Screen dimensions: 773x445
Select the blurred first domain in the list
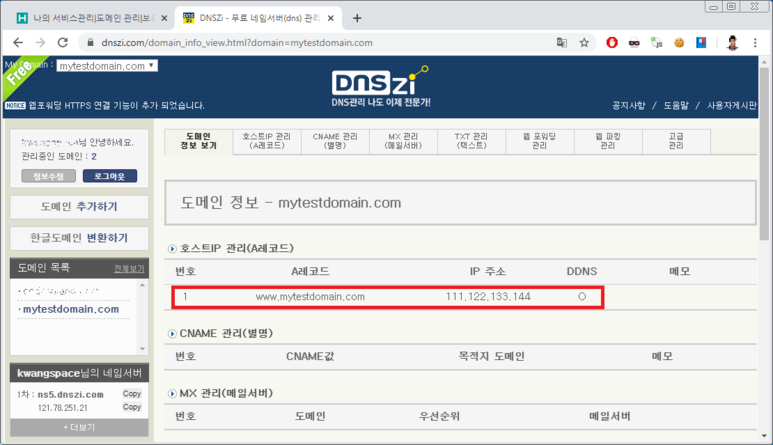pos(59,291)
